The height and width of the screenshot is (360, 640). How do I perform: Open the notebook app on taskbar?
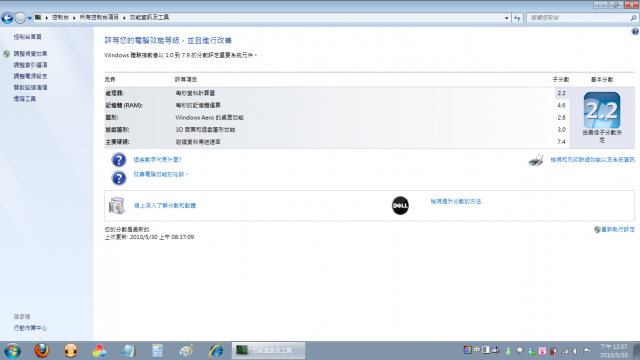pyautogui.click(x=128, y=351)
